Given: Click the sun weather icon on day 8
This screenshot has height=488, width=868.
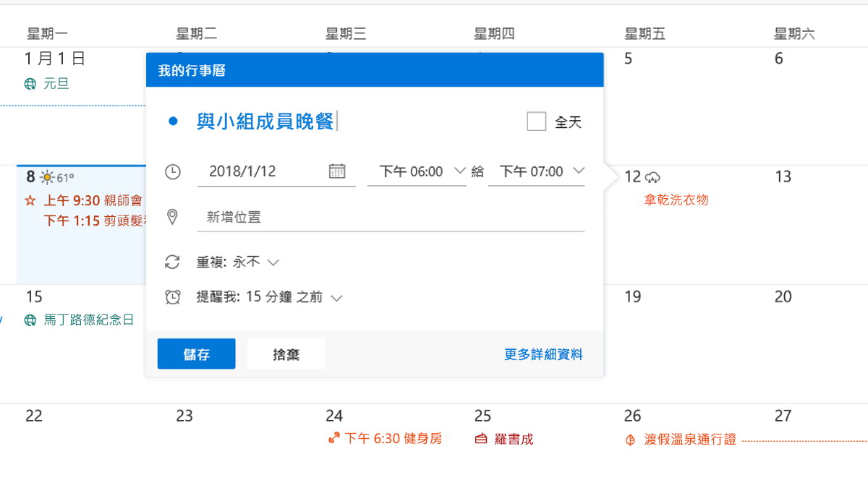Looking at the screenshot, I should (x=48, y=177).
